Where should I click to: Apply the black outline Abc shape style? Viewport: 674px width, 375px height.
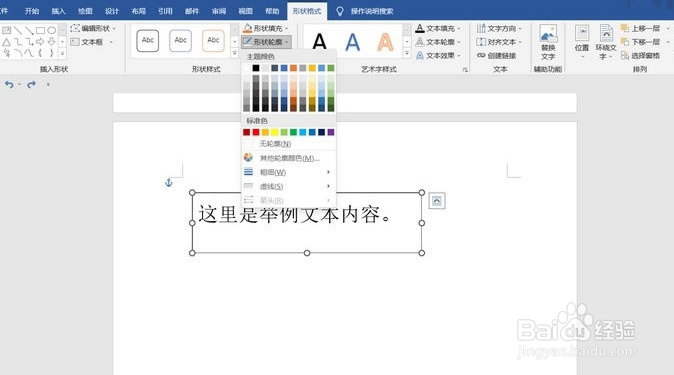(147, 40)
